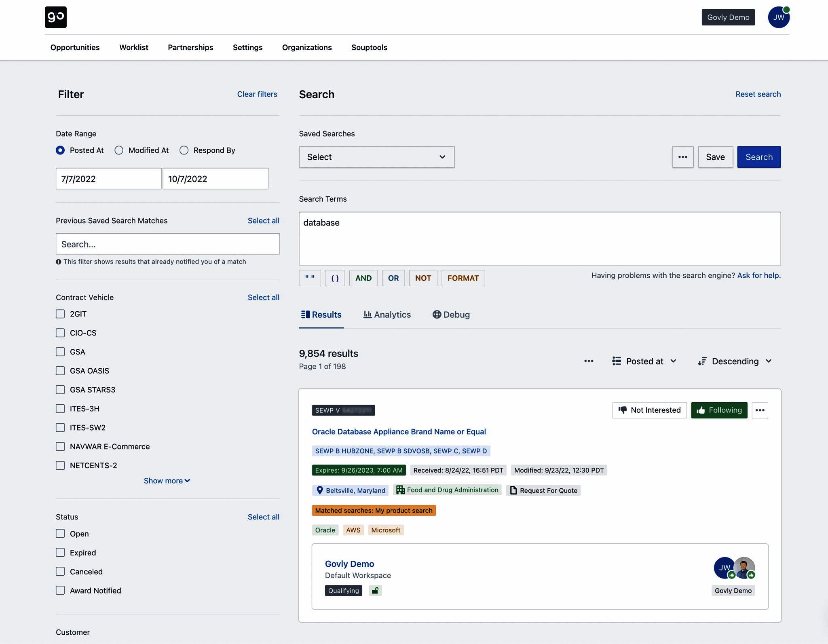Select the Modified At radio button

point(119,150)
